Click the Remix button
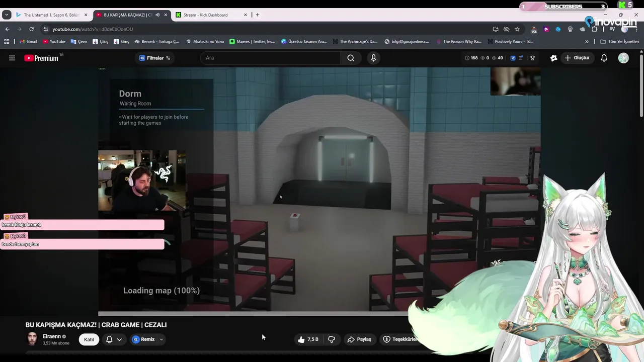The width and height of the screenshot is (644, 362). [x=144, y=339]
